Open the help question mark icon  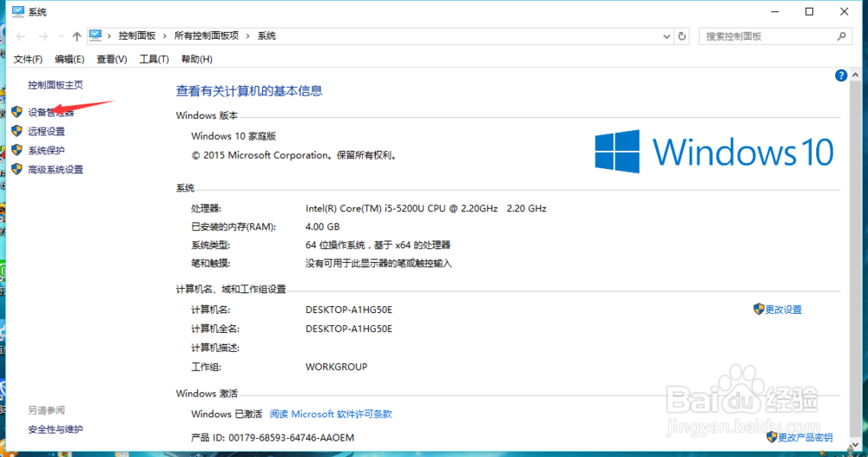pyautogui.click(x=841, y=75)
